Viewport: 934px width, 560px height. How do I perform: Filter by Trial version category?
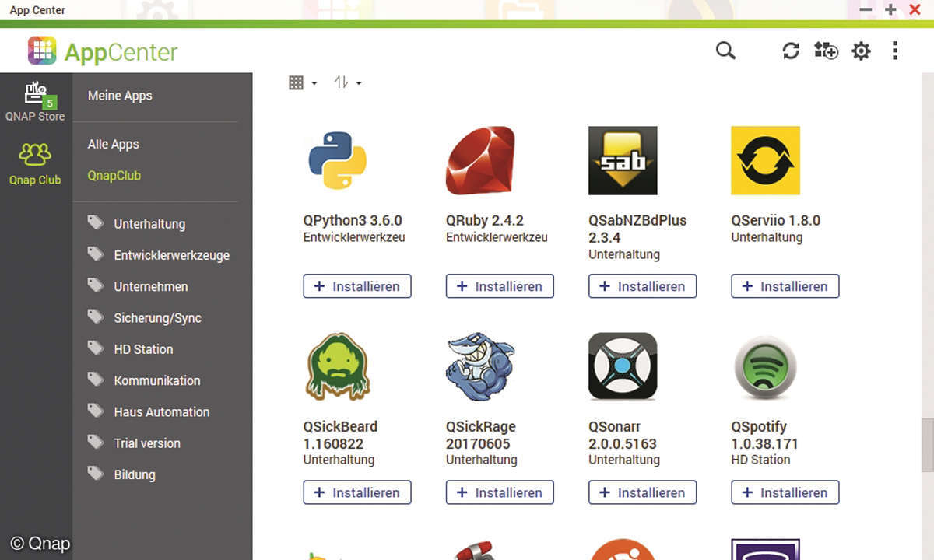[147, 443]
